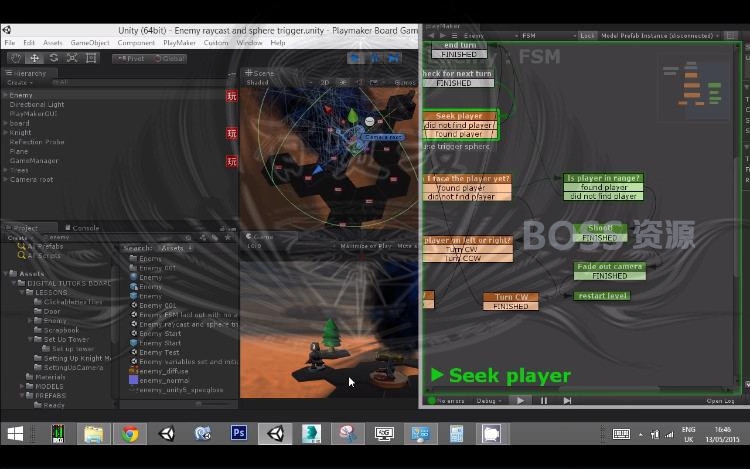Open the Chrome browser from the taskbar
Viewport: 750px width, 469px height.
click(130, 434)
